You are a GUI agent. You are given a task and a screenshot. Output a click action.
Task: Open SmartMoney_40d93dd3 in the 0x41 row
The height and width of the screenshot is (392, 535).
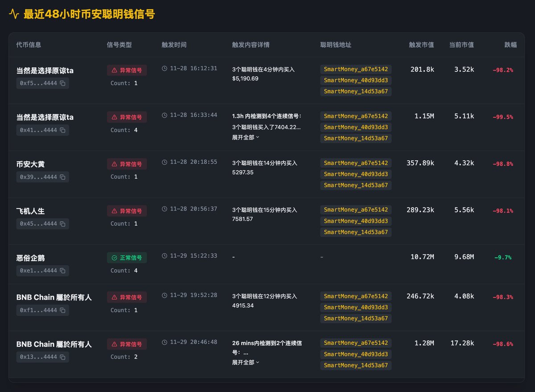[x=356, y=127]
